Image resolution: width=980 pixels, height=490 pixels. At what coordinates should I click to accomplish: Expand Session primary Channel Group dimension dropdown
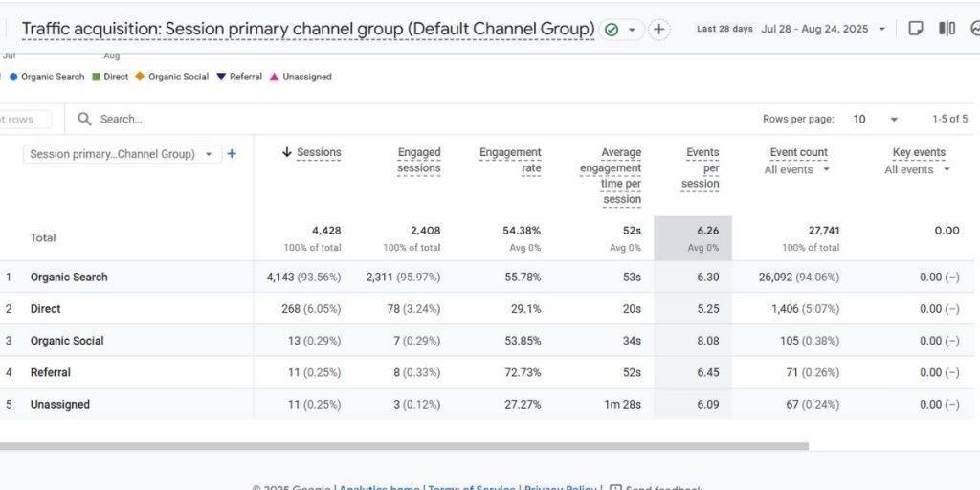coord(209,154)
